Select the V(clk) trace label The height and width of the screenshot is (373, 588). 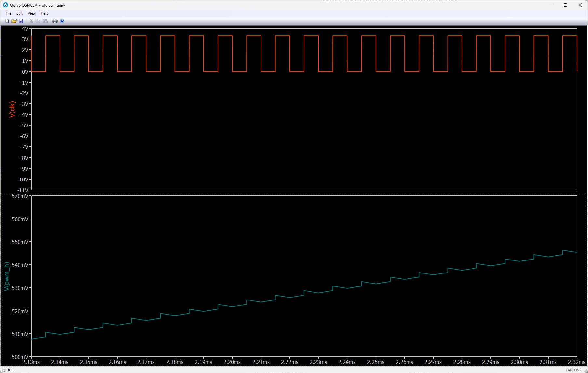[12, 109]
